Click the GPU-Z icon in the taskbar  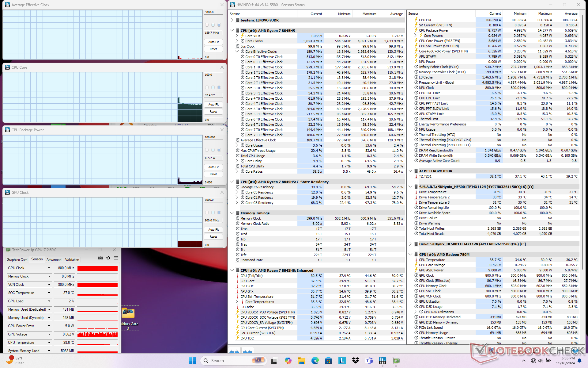(396, 361)
